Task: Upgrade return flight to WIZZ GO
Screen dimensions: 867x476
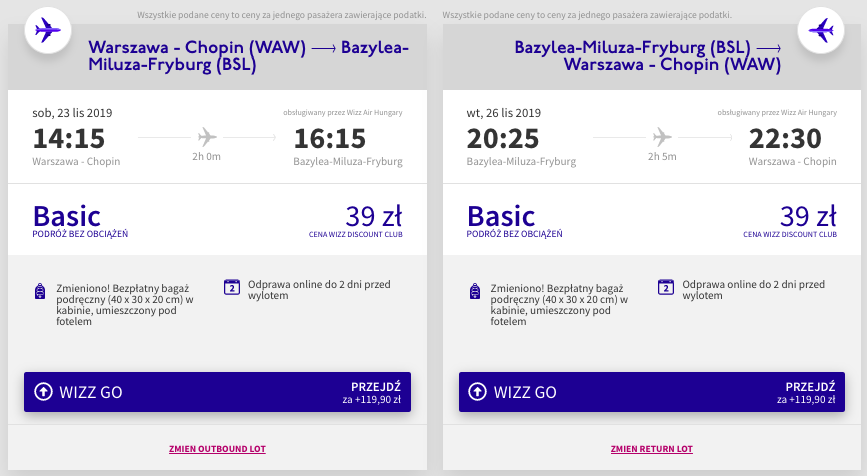Action: pyautogui.click(x=652, y=392)
